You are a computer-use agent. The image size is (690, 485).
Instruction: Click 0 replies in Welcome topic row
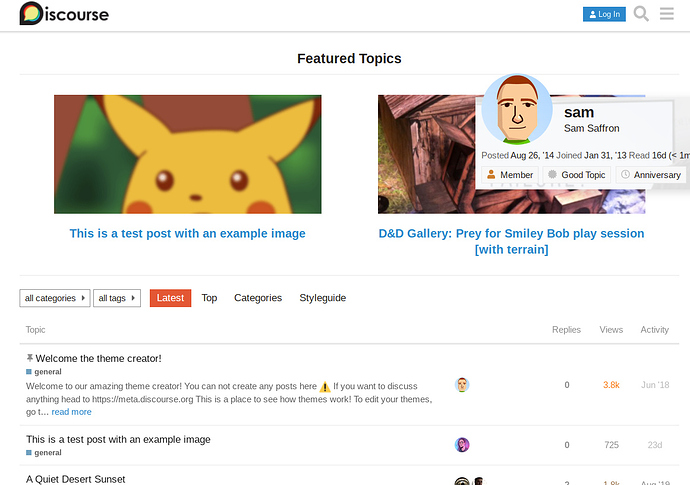[567, 385]
